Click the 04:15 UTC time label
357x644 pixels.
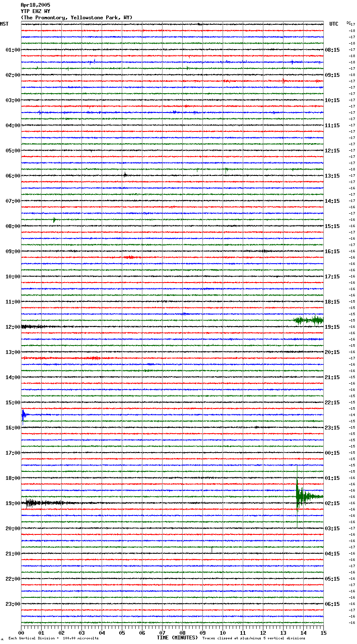coord(332,554)
